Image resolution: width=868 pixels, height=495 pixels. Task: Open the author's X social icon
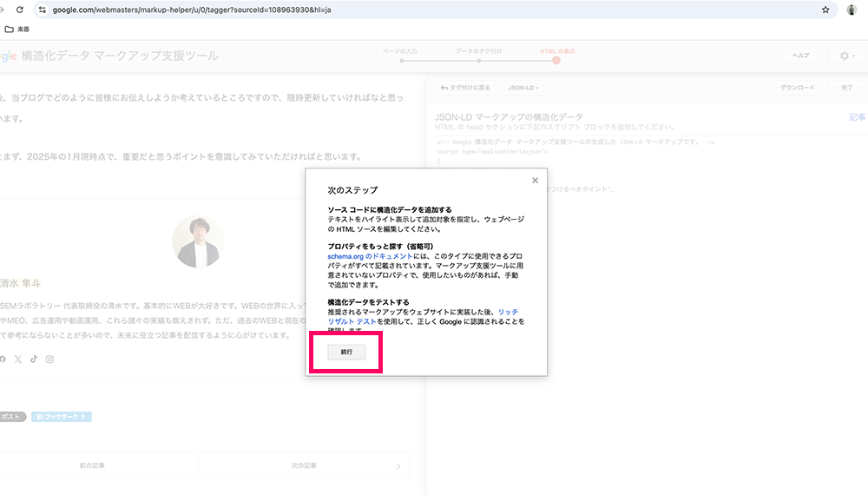(18, 360)
